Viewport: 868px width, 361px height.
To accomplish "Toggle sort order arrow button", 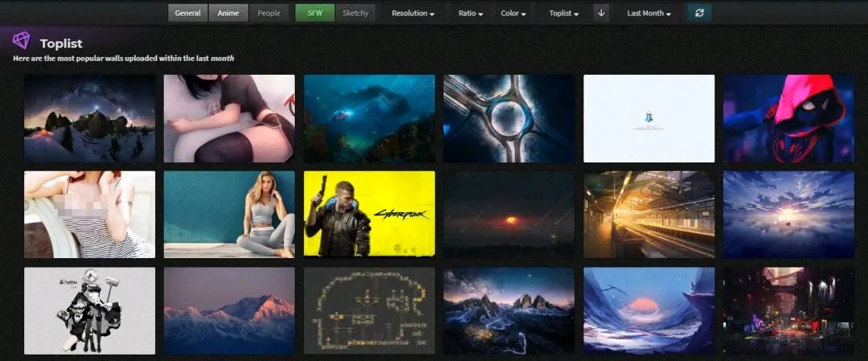I will point(601,13).
